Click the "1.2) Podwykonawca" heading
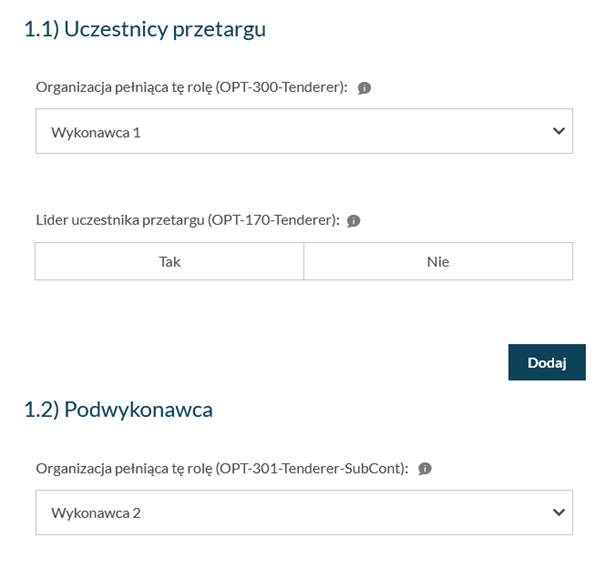605x568 pixels. [118, 409]
